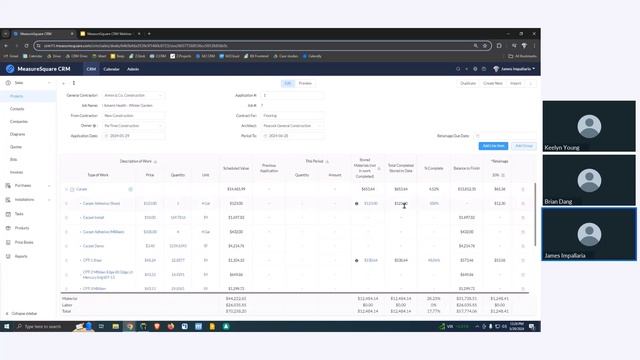This screenshot has height=360, width=640.
Task: Expand the Installations sidebar chevron
Action: point(49,200)
